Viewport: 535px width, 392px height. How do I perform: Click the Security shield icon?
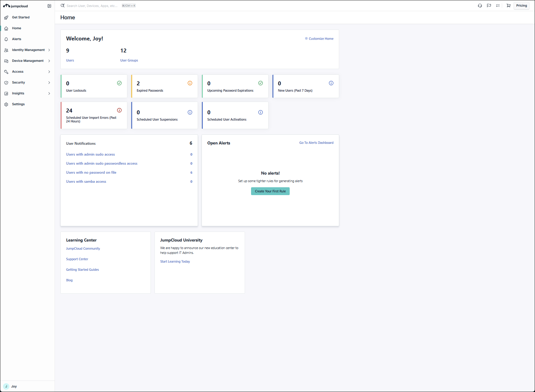pos(6,83)
